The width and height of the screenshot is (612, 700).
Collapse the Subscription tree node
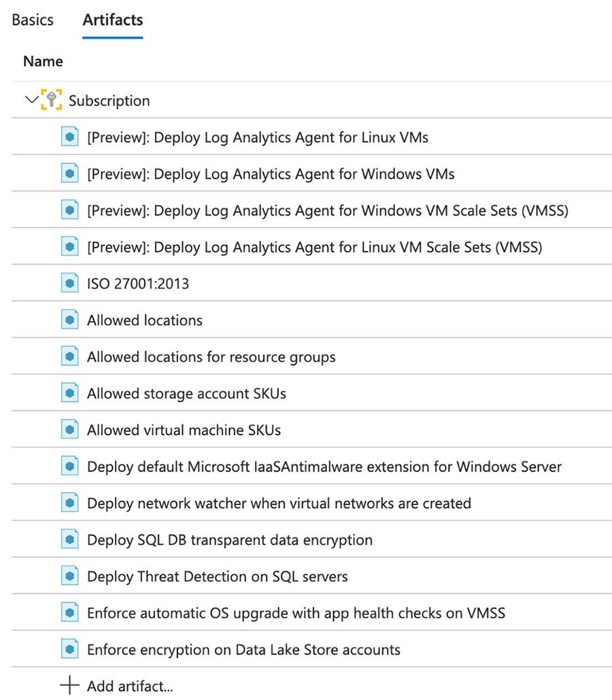(31, 99)
